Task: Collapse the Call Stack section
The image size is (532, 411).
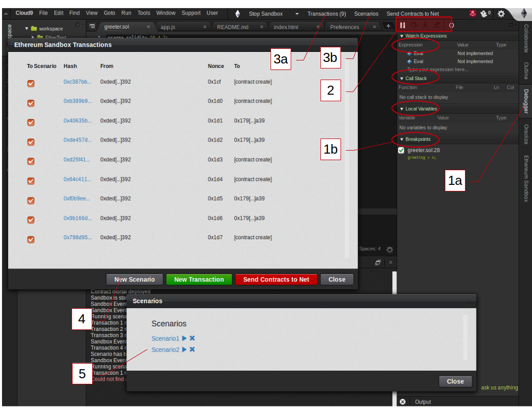Action: (402, 79)
